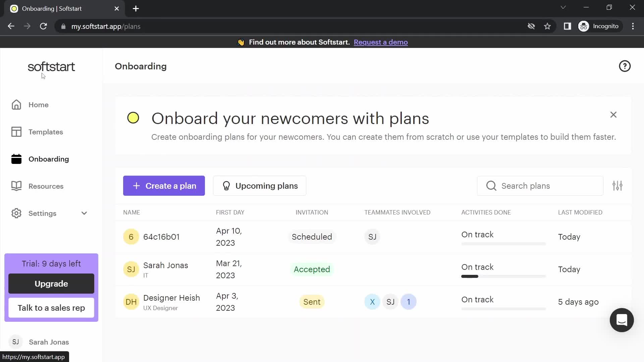This screenshot has width=644, height=362.
Task: Focus the Search plans field
Action: (540, 186)
